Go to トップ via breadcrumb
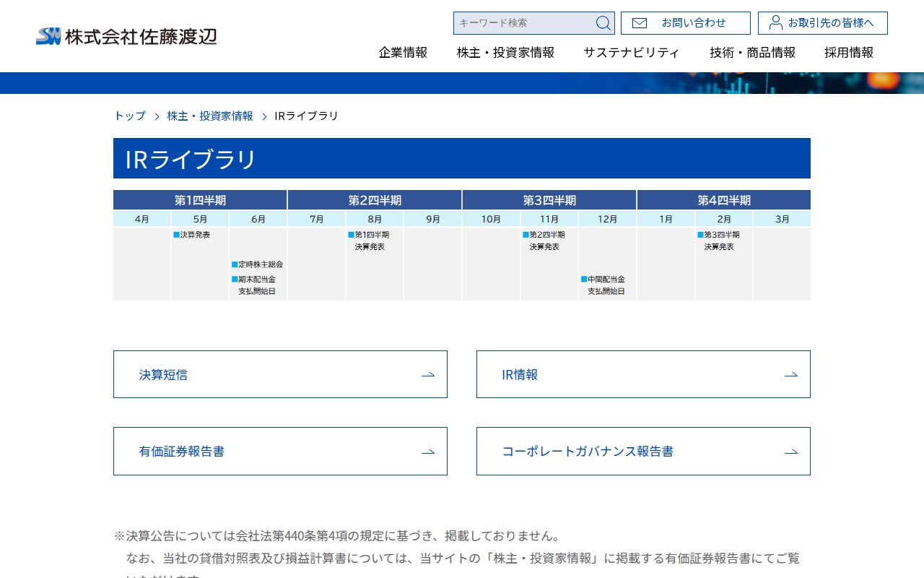This screenshot has width=924, height=578. (130, 116)
